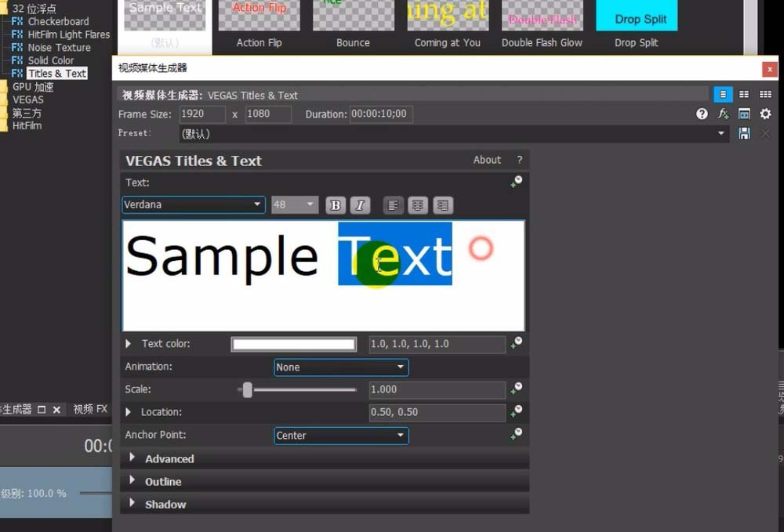Open the font size 48 dropdown

click(295, 204)
